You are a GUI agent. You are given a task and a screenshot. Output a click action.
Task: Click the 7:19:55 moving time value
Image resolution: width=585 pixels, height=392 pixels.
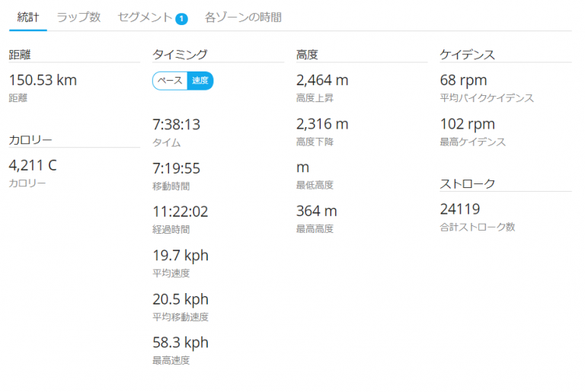pyautogui.click(x=177, y=168)
